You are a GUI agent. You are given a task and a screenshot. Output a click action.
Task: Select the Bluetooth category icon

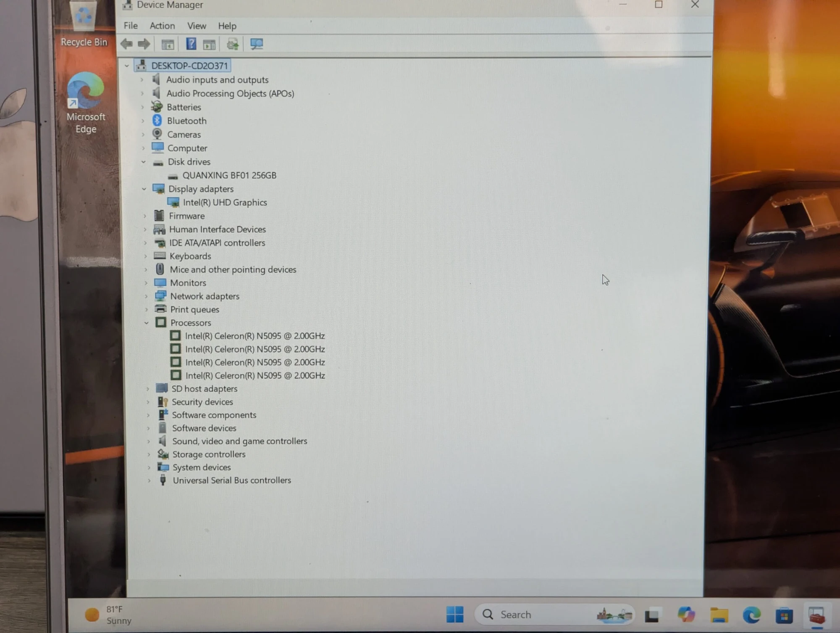pyautogui.click(x=157, y=121)
